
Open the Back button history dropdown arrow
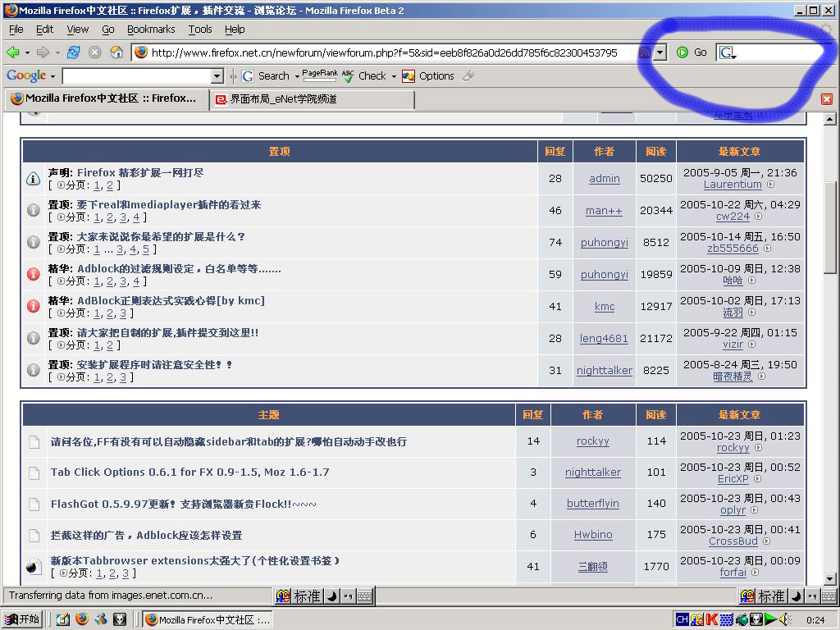(27, 53)
